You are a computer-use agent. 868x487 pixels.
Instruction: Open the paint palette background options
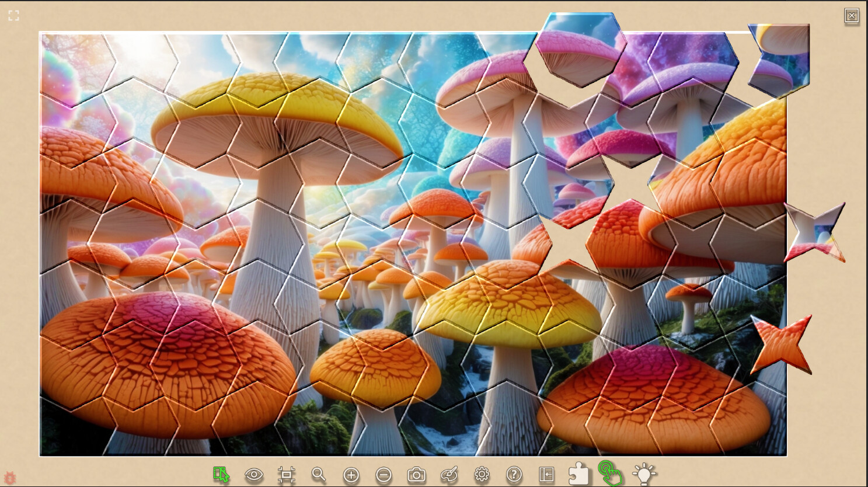coord(448,475)
